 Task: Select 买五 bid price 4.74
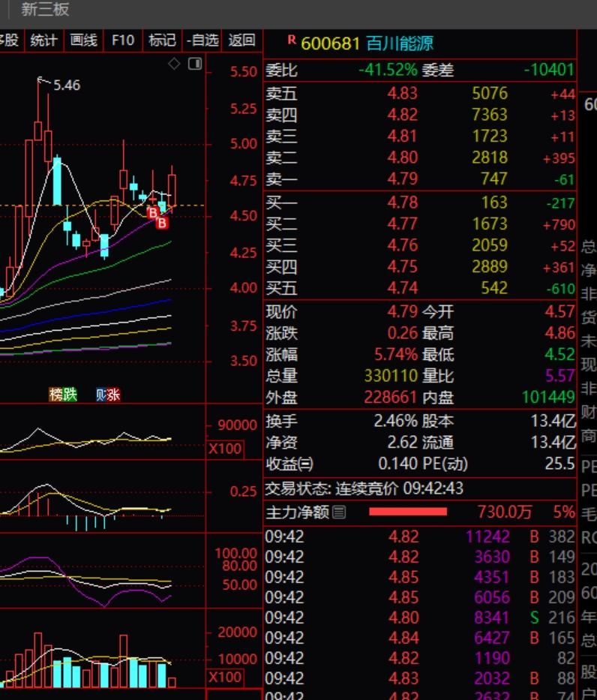pyautogui.click(x=402, y=288)
